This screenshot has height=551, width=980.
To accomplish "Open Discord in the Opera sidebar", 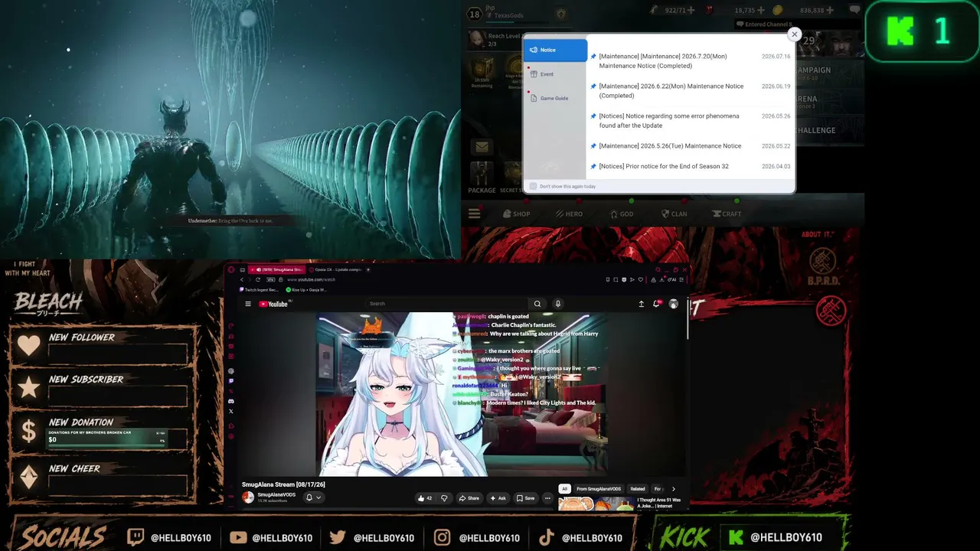I will (231, 401).
